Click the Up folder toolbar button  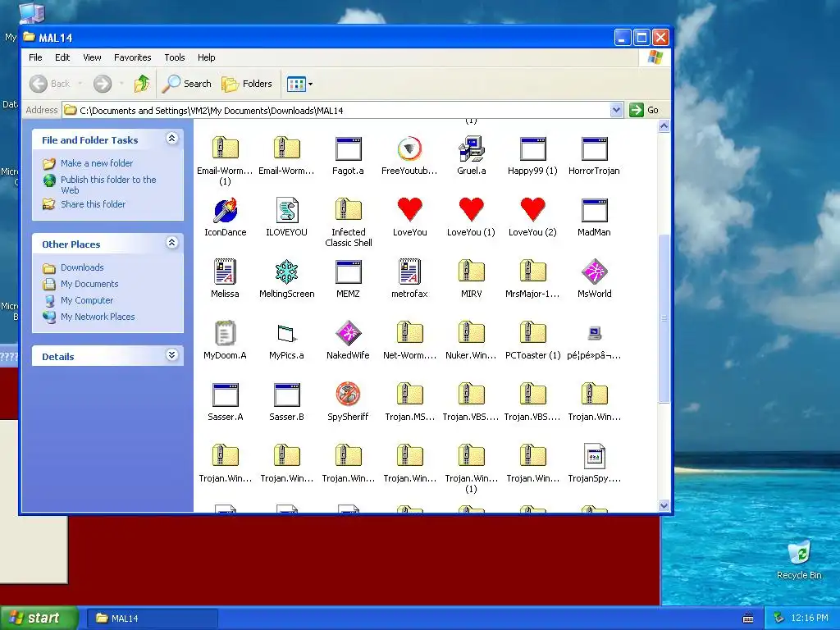[x=142, y=84]
